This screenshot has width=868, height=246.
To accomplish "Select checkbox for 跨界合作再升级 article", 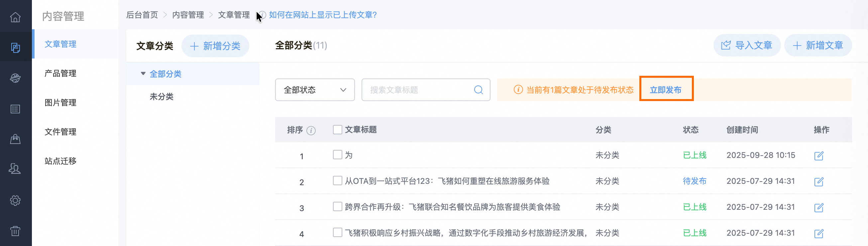I will 337,206.
